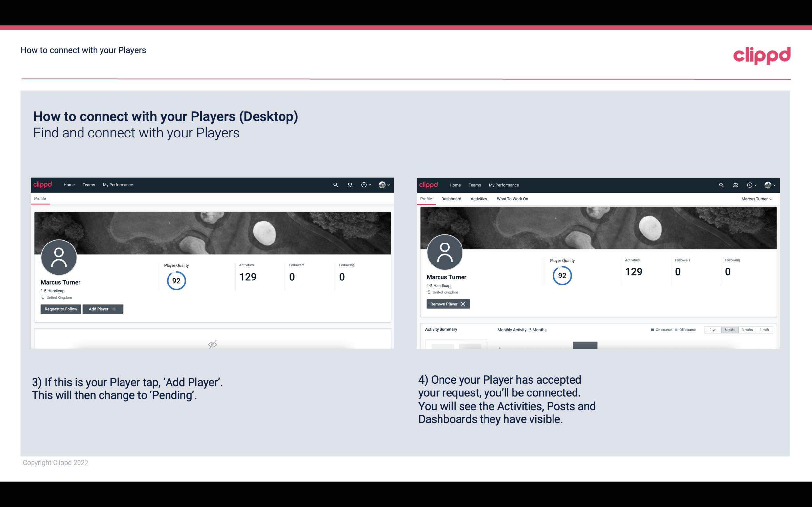
Task: Select the 6 months activity view toggle
Action: click(730, 329)
